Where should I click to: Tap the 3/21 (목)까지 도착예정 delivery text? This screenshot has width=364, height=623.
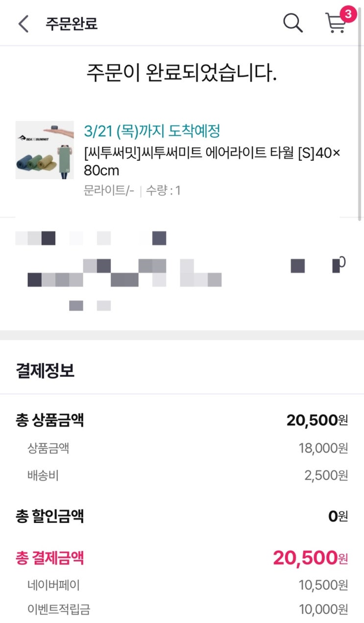[x=152, y=131]
